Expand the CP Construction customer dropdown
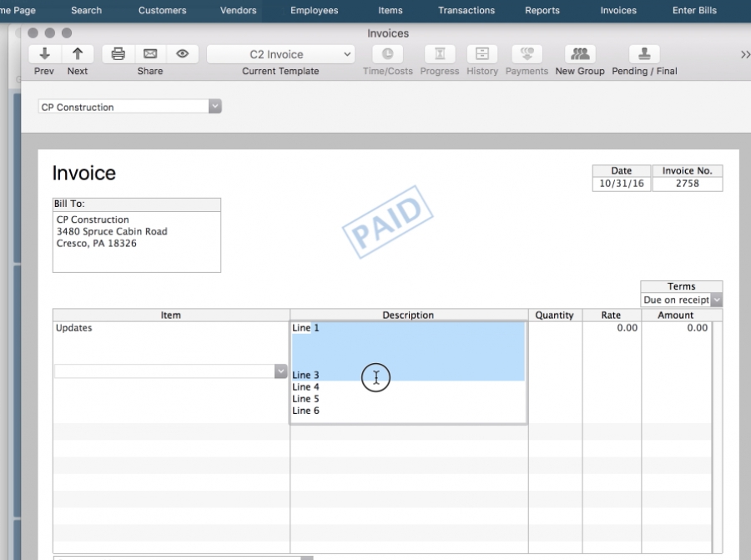 pos(214,105)
